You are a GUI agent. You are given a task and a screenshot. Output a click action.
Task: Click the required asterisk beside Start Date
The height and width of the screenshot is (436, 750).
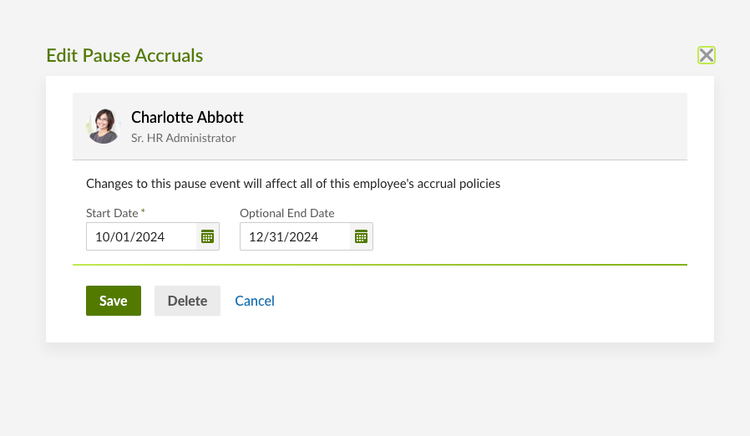[x=143, y=212]
